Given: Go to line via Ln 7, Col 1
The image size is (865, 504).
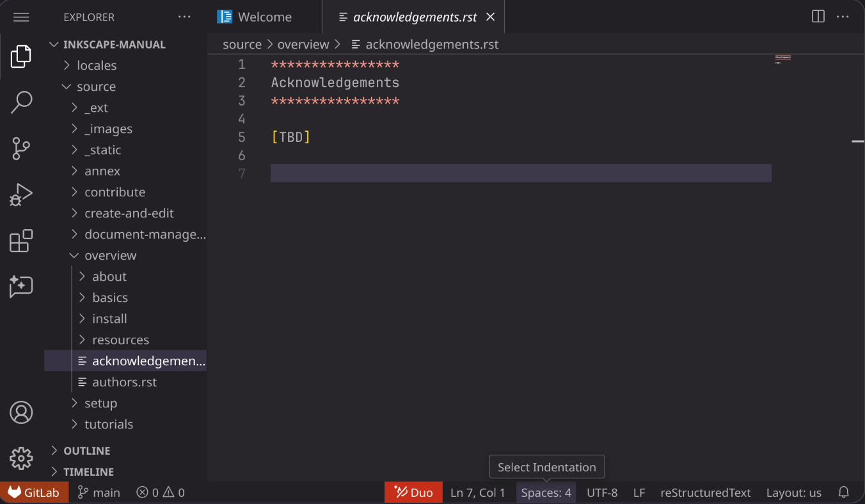Looking at the screenshot, I should pos(478,492).
